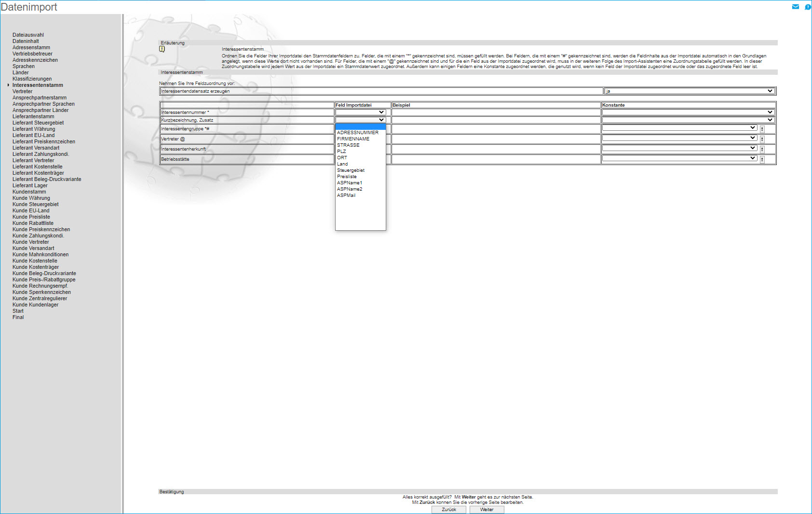The height and width of the screenshot is (514, 812).
Task: Click the Beispiel field in Vertreter row
Action: tap(496, 139)
